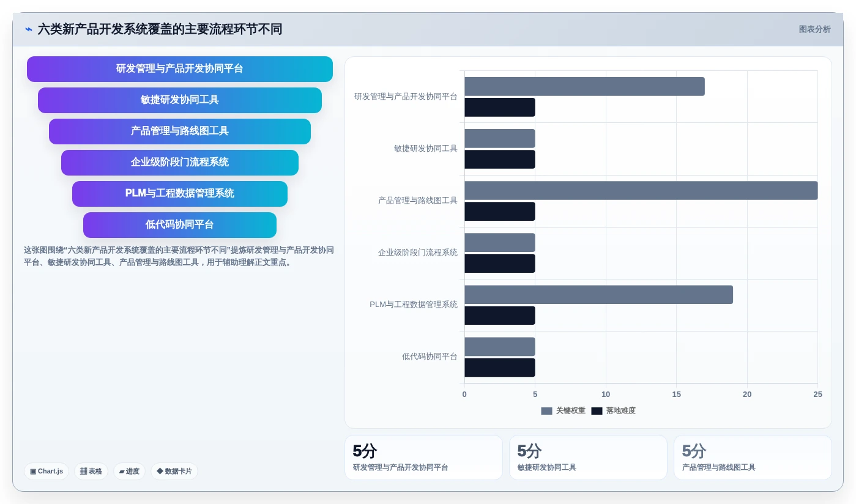Click the 数据卡片 tag chip
The height and width of the screenshot is (504, 856).
tap(174, 472)
